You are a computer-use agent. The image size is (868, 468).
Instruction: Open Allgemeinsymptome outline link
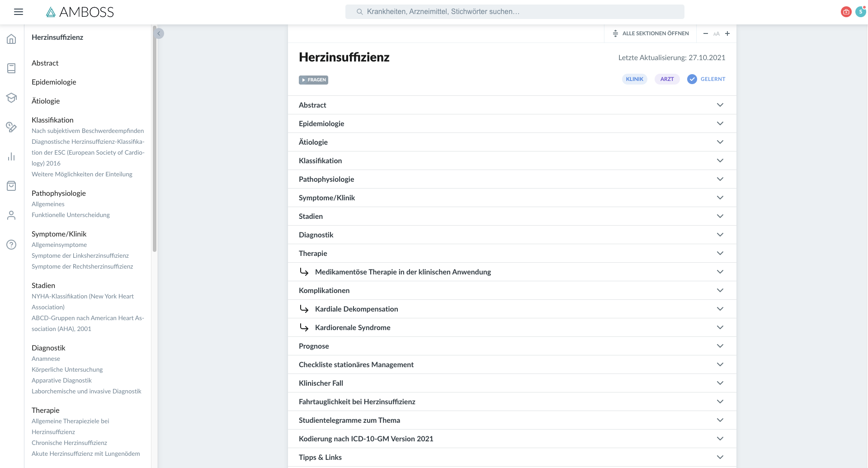pyautogui.click(x=59, y=245)
